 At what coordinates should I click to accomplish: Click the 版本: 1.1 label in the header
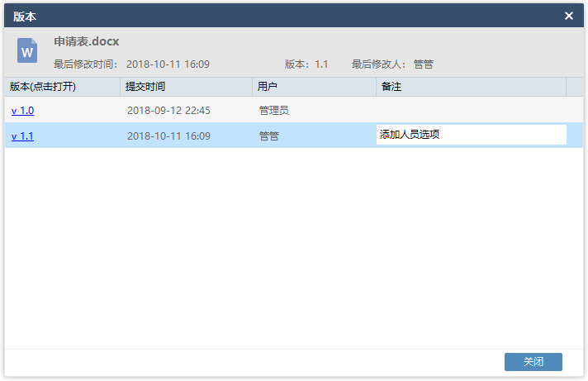click(x=306, y=64)
